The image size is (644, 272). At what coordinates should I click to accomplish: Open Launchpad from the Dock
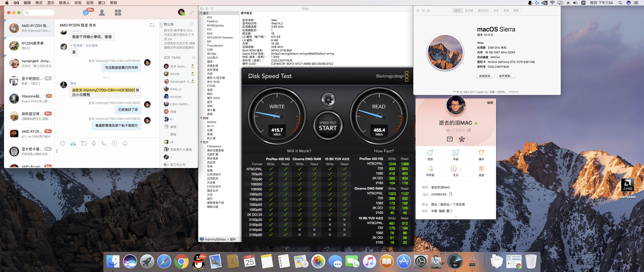pyautogui.click(x=147, y=262)
